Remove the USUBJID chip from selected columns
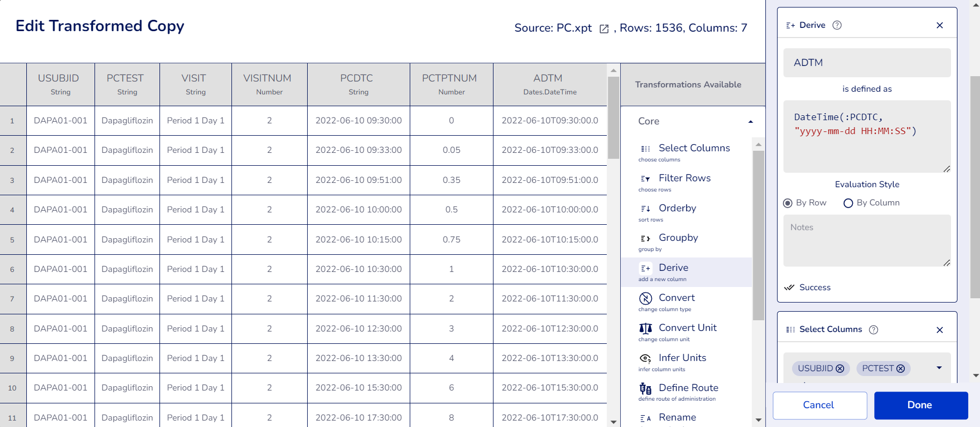The height and width of the screenshot is (427, 980). tap(840, 369)
